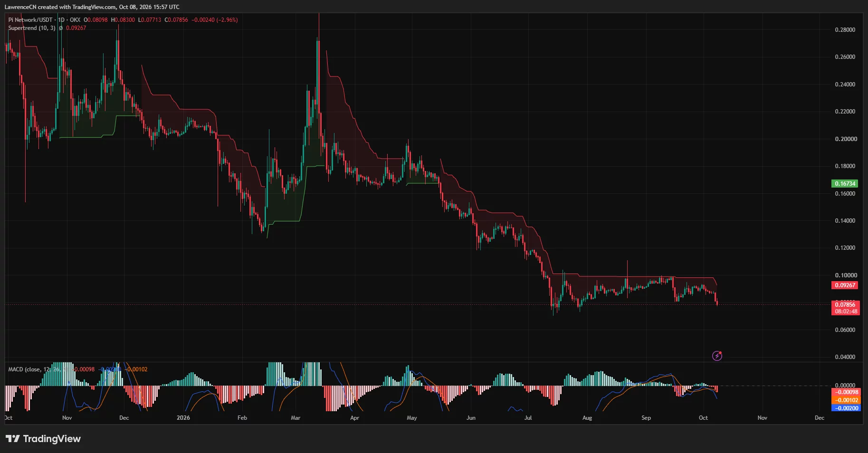
Task: Click the 0.12000 price axis label
Action: [845, 248]
